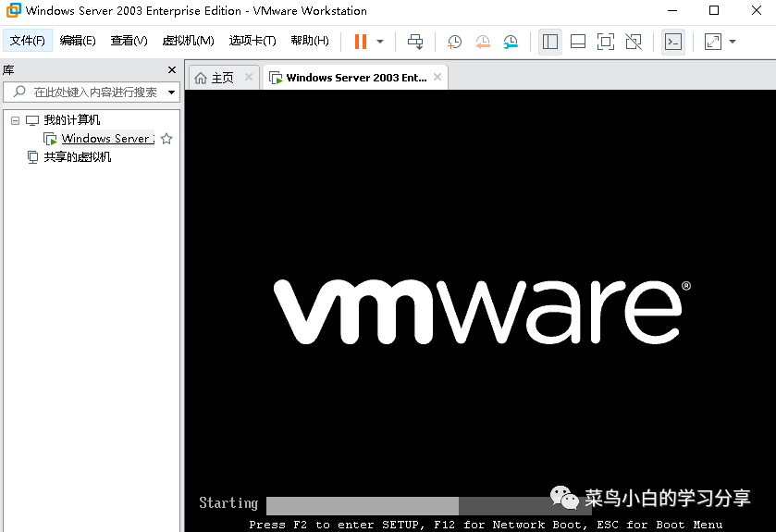Click the "Starting" boot status text
776x532 pixels.
click(228, 502)
